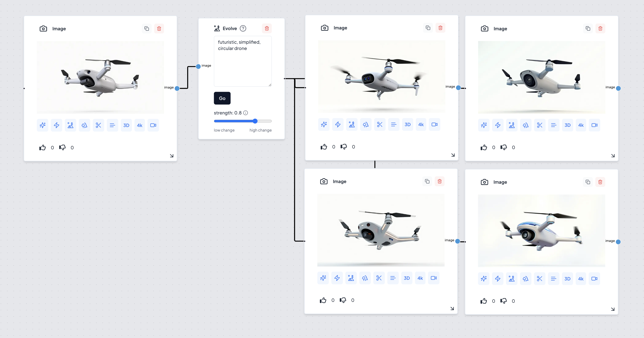Click video camera icon on bottom-middle image card
The image size is (644, 338).
(433, 278)
